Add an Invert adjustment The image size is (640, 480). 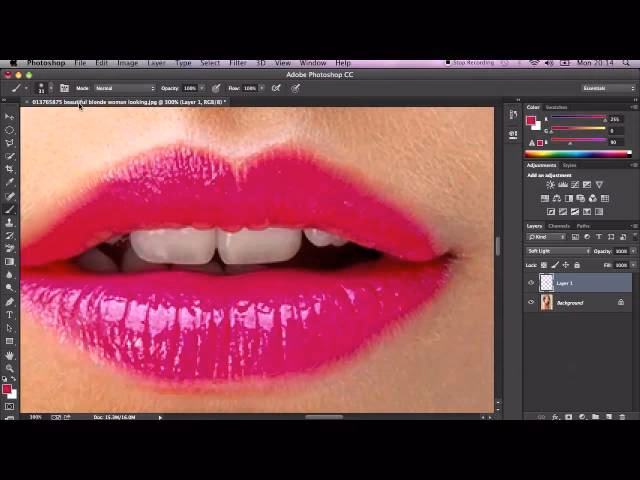(x=551, y=211)
